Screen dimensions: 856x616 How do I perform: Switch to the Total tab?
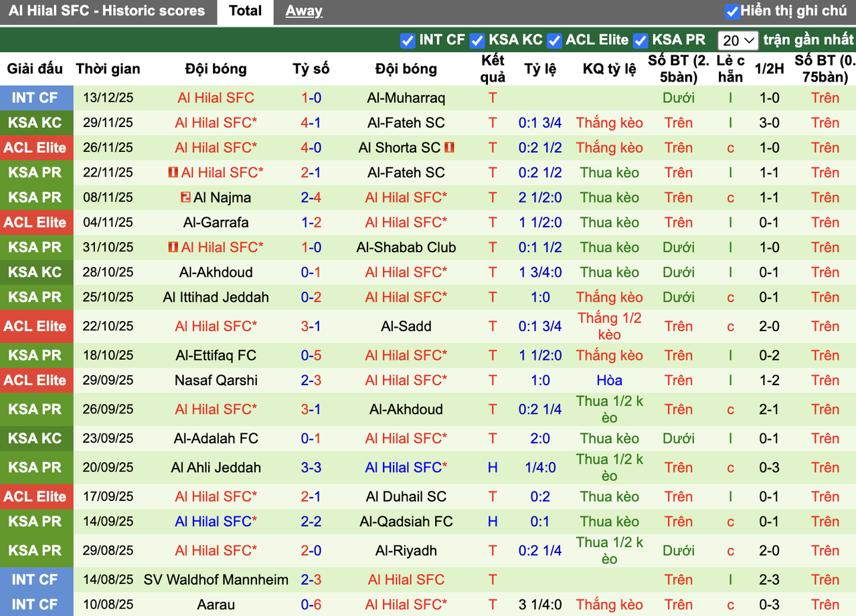[x=245, y=11]
